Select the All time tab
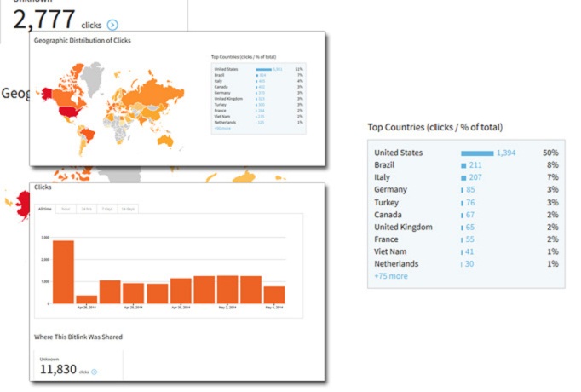The width and height of the screenshot is (581, 392). [x=45, y=209]
